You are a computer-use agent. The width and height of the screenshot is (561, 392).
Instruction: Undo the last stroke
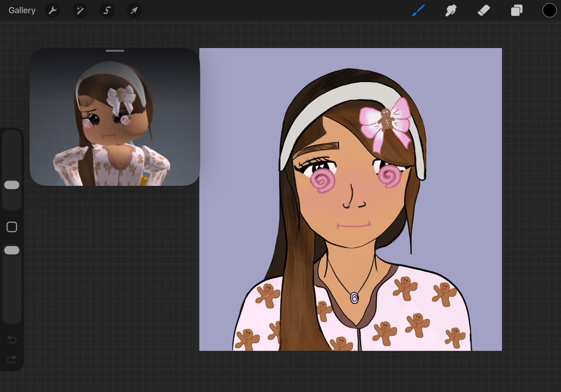point(12,339)
